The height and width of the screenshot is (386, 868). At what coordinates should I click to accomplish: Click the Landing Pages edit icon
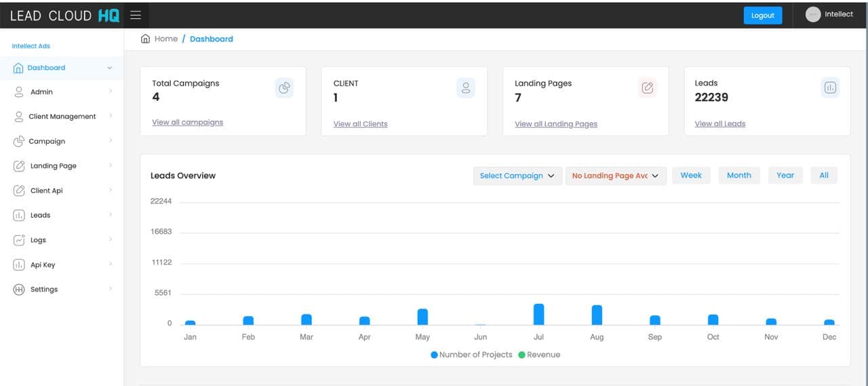pos(648,88)
